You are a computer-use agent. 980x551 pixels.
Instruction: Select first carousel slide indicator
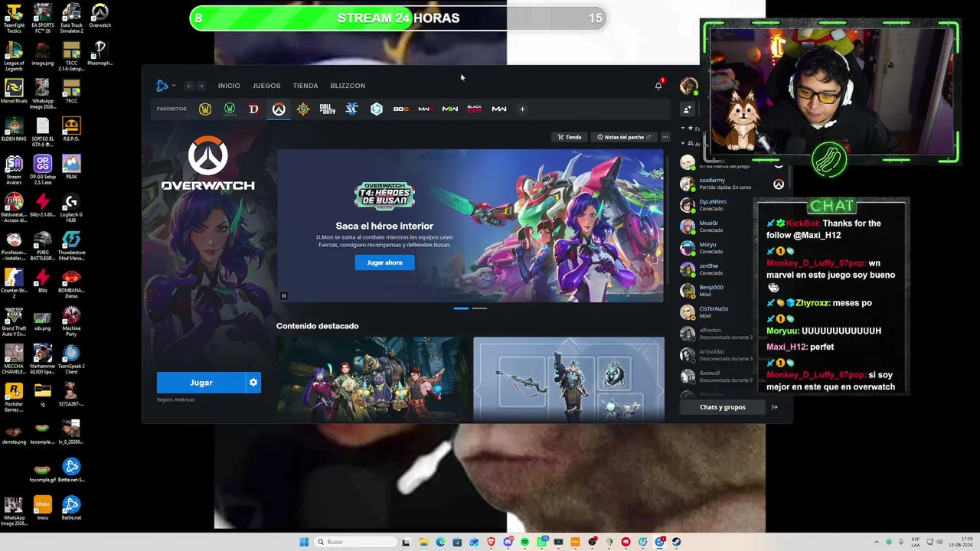[461, 308]
